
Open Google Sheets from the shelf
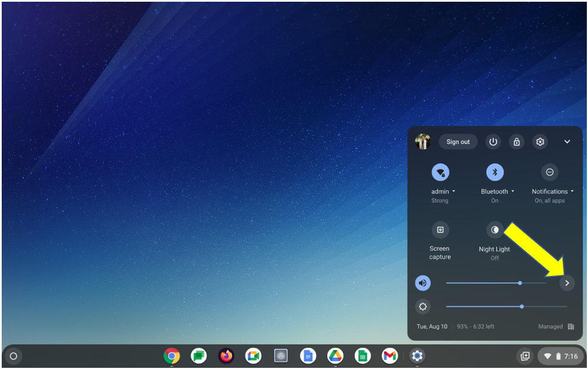(x=362, y=356)
